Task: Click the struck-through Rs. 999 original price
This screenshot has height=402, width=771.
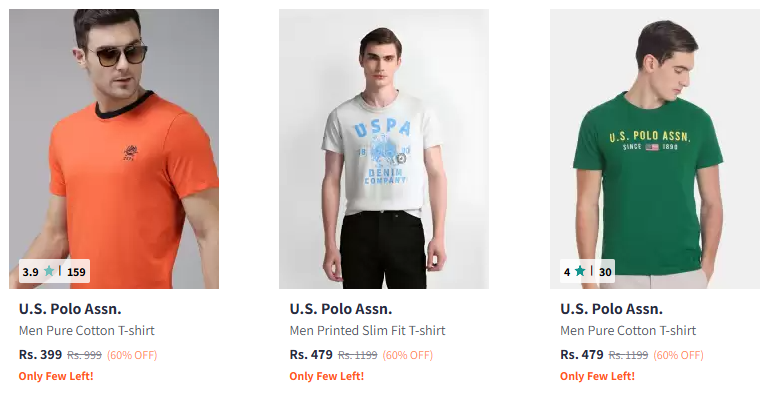Action: click(x=84, y=355)
